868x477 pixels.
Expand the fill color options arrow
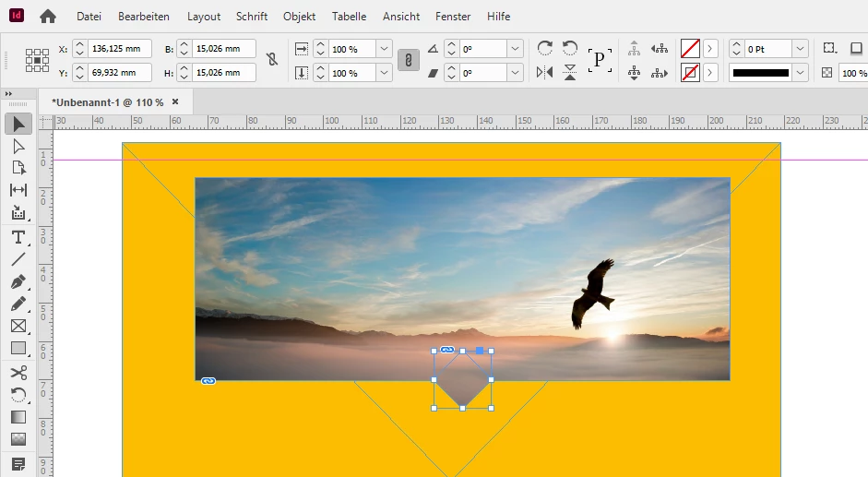pyautogui.click(x=710, y=49)
